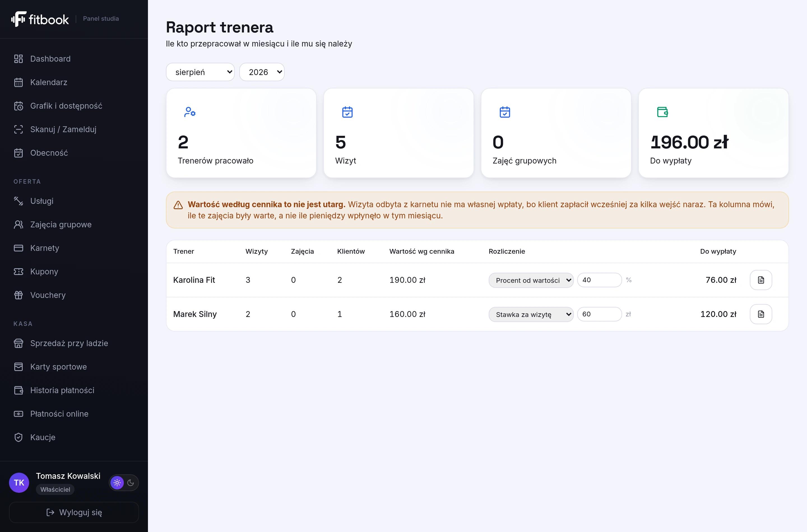Click the Płatności online banknote icon

tap(18, 414)
